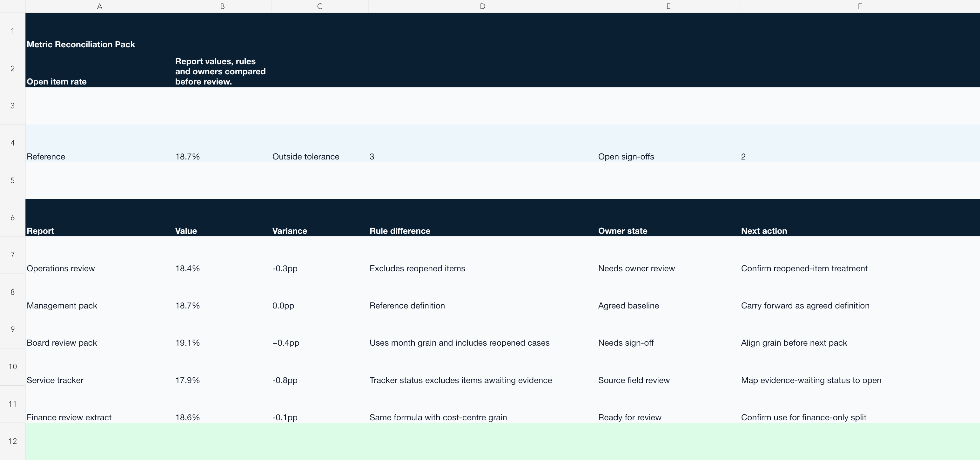Screen dimensions: 980x460
Task: Click the Owner state heading cell
Action: click(668, 218)
